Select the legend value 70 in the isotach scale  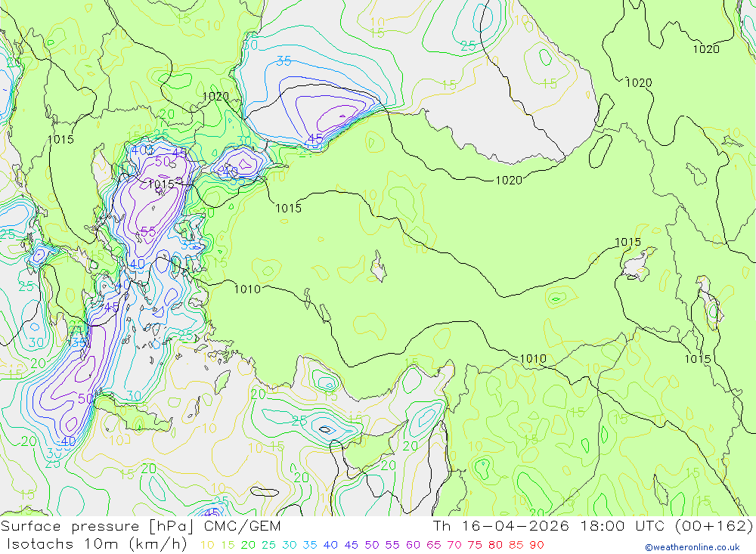[454, 546]
